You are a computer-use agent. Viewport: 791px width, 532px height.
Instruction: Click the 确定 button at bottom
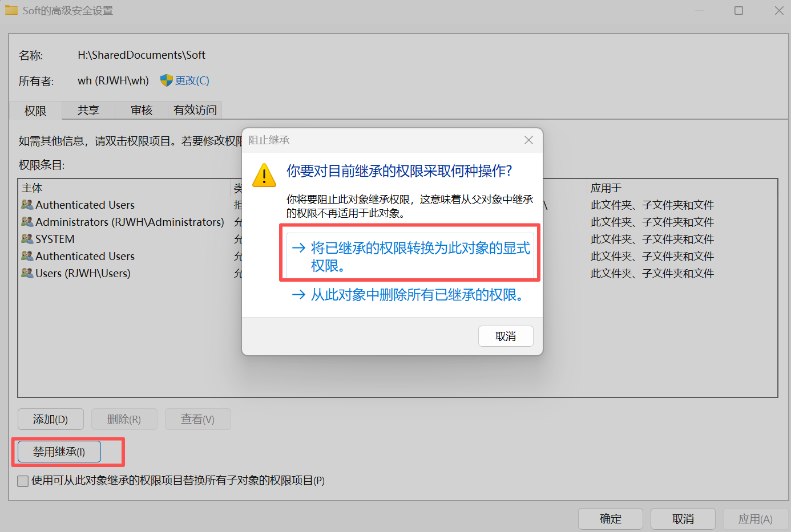click(x=611, y=519)
